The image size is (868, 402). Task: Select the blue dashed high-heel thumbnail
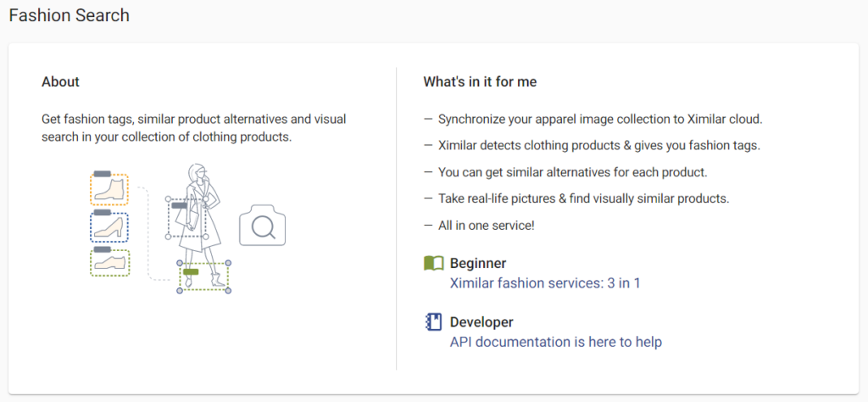click(x=109, y=226)
